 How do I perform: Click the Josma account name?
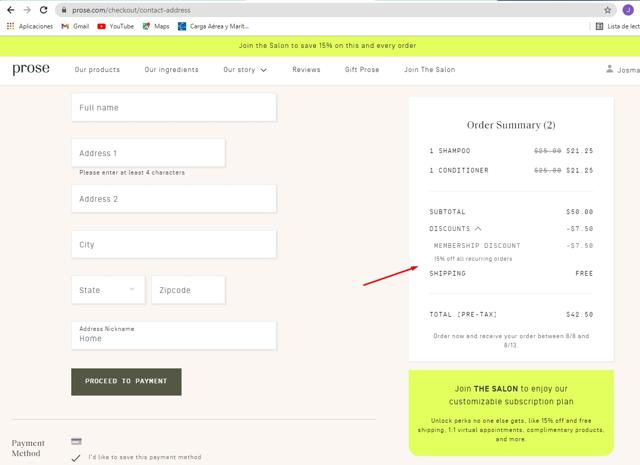[x=629, y=70]
